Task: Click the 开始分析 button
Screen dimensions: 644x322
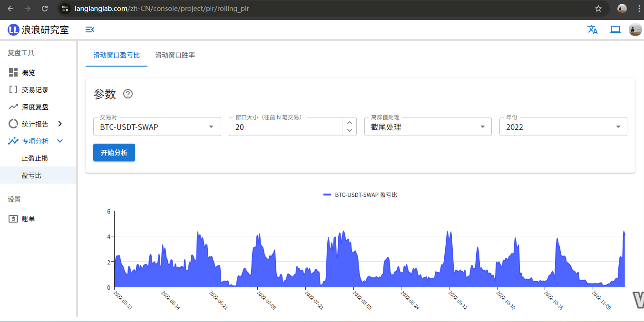Action: point(114,153)
